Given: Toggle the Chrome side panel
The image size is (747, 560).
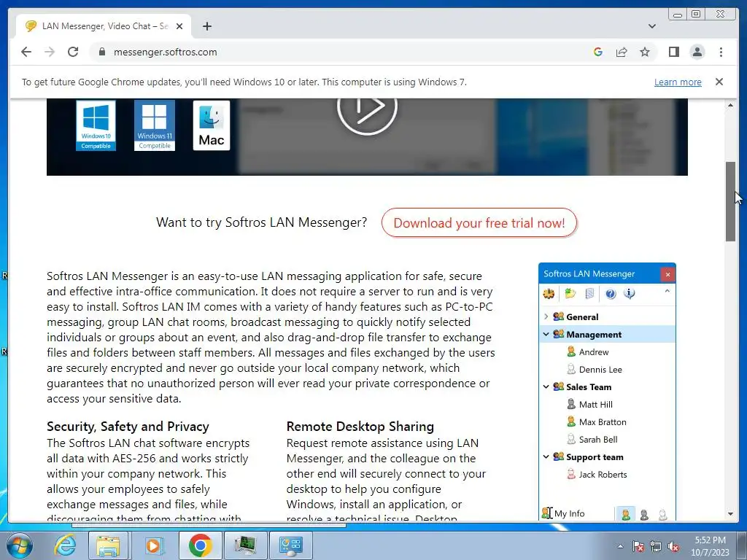Looking at the screenshot, I should pos(673,52).
